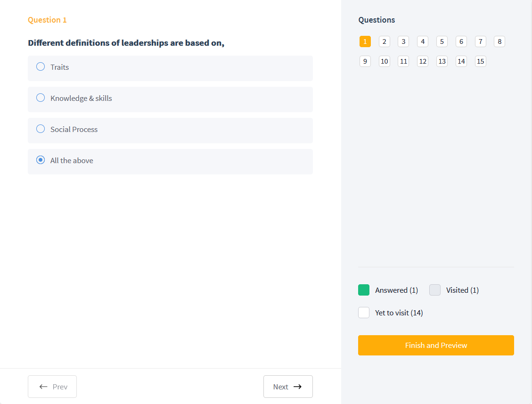532x404 pixels.
Task: Jump to question 2
Action: [384, 41]
